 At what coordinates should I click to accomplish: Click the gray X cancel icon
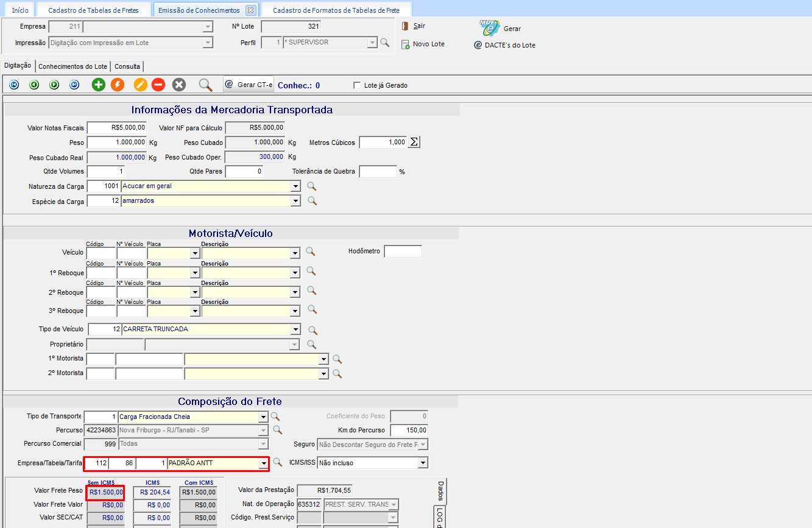pyautogui.click(x=178, y=85)
